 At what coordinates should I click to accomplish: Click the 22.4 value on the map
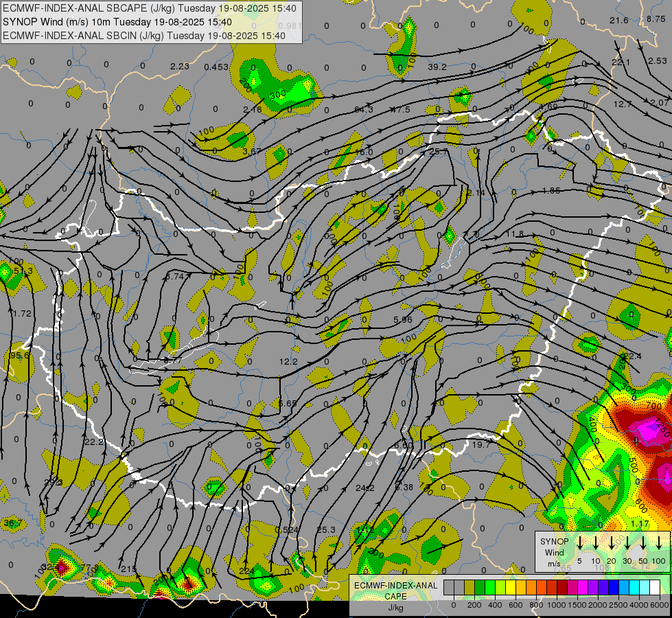pos(633,356)
